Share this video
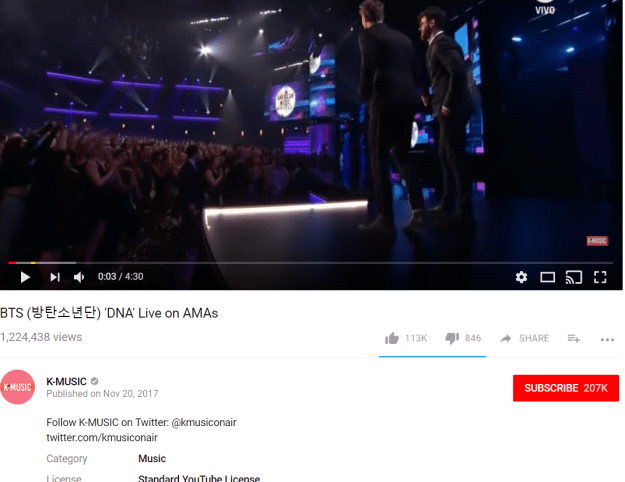The width and height of the screenshot is (625, 482). 525,338
